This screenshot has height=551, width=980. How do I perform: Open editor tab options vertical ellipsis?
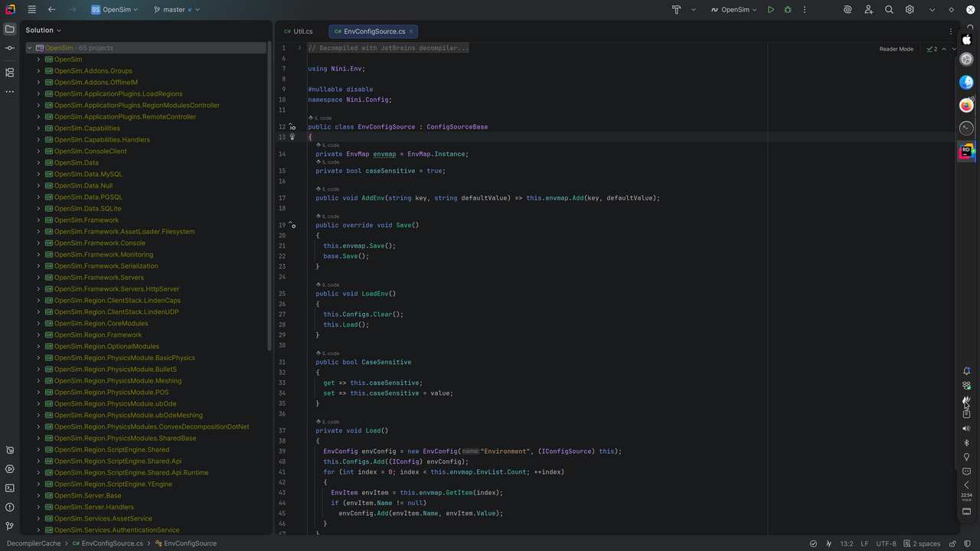(951, 31)
